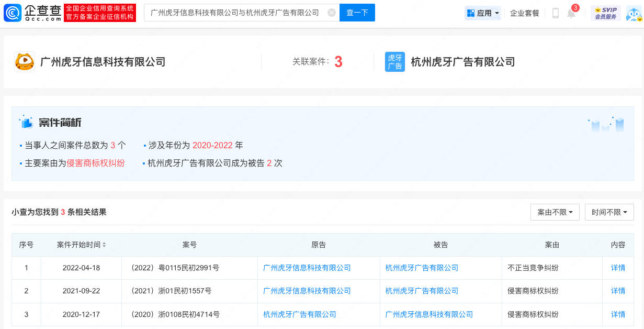Click the 案号 column header
Viewport: 644px width, 329px height.
click(190, 245)
